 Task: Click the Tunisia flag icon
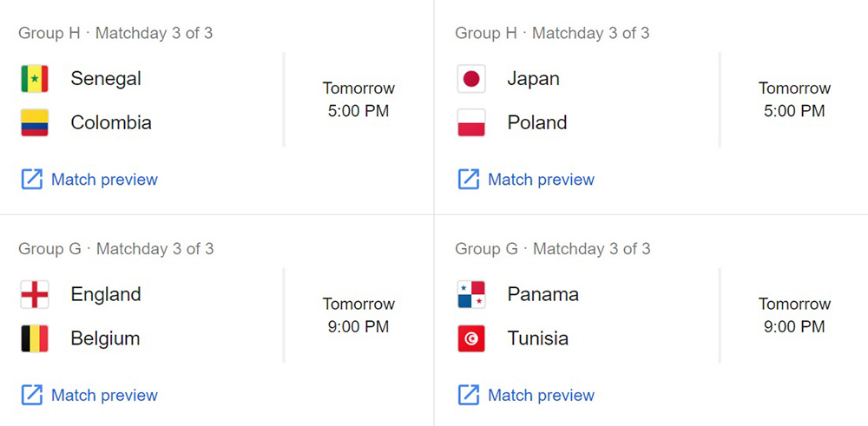tap(471, 339)
